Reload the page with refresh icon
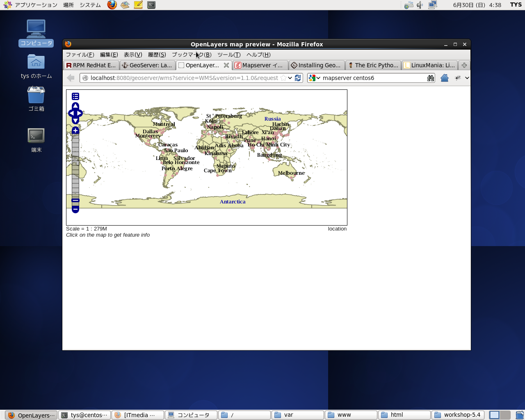525x420 pixels. (x=298, y=78)
